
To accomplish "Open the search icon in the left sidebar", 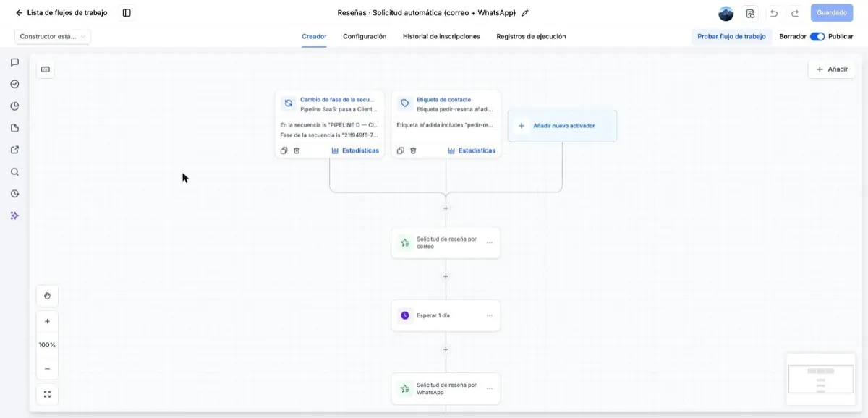I will (14, 172).
